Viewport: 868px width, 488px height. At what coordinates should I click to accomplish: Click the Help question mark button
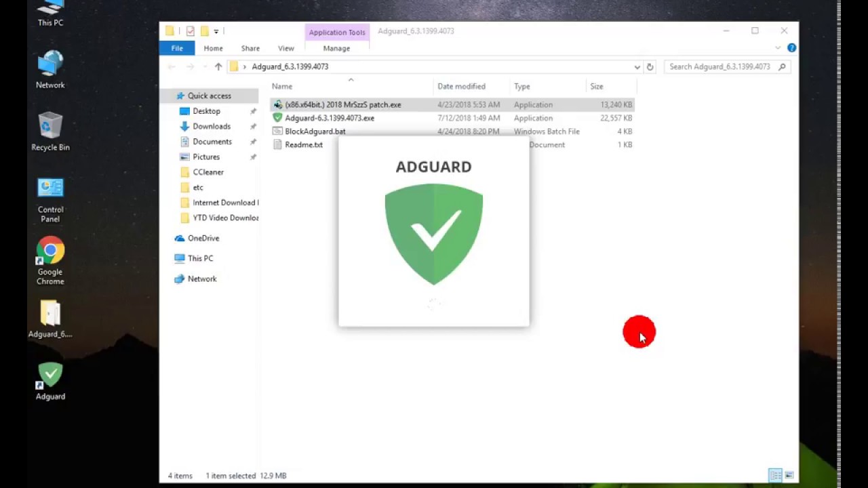pos(791,48)
